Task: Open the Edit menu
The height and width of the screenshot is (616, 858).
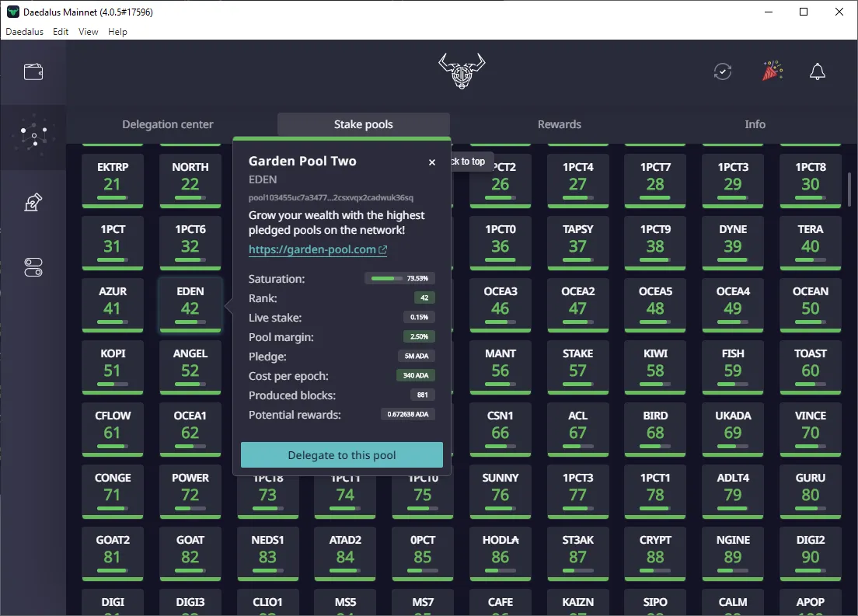Action: click(x=61, y=32)
